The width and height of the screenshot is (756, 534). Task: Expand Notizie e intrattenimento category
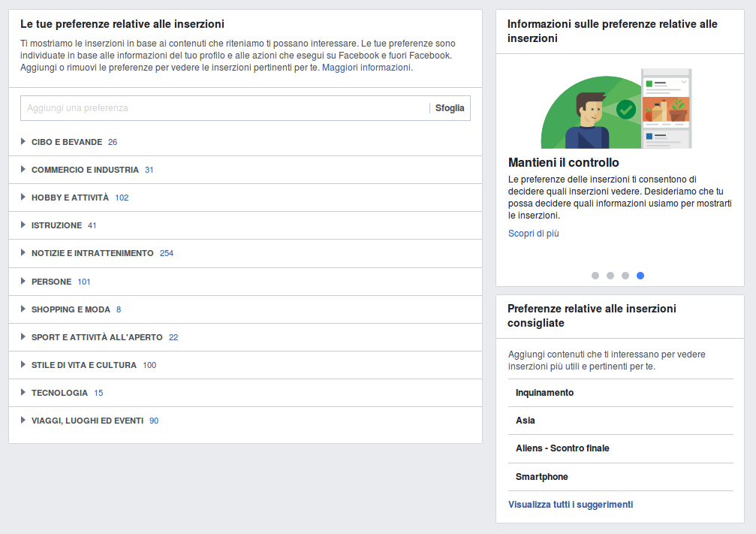click(x=92, y=253)
